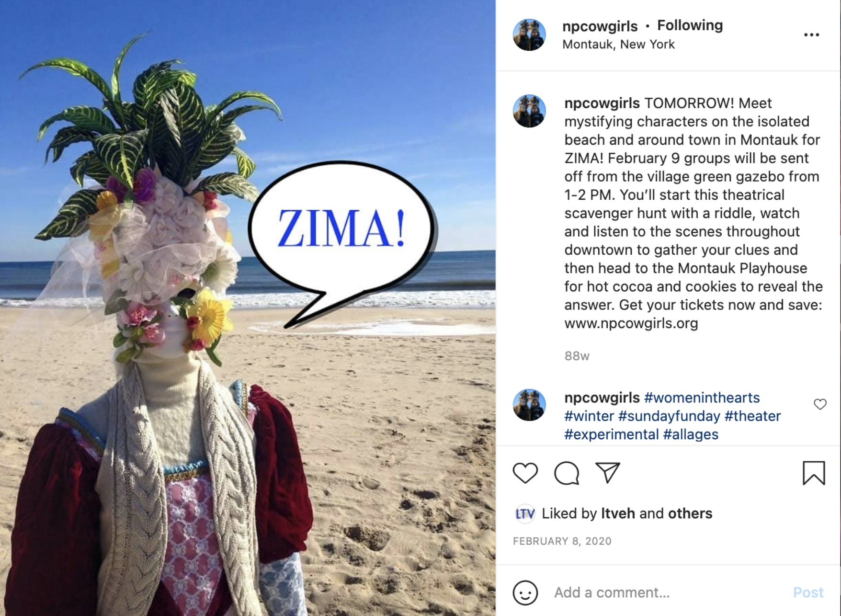Image resolution: width=841 pixels, height=616 pixels.
Task: Click the Post comment button
Action: pos(808,593)
